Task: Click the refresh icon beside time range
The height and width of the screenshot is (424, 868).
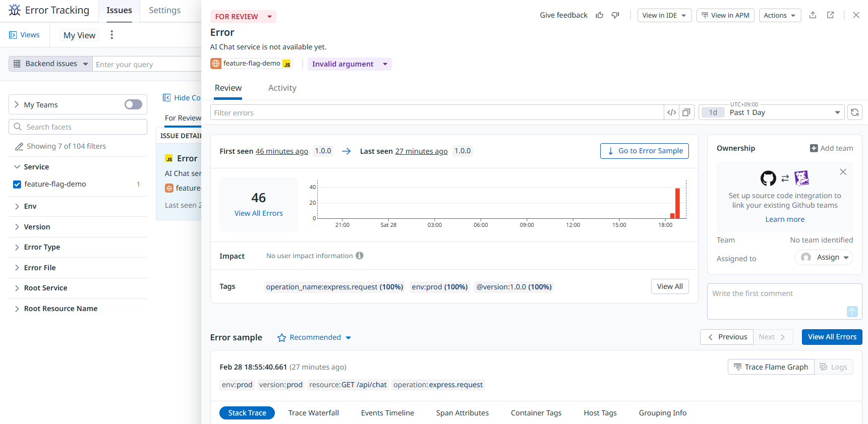Action: [x=854, y=112]
